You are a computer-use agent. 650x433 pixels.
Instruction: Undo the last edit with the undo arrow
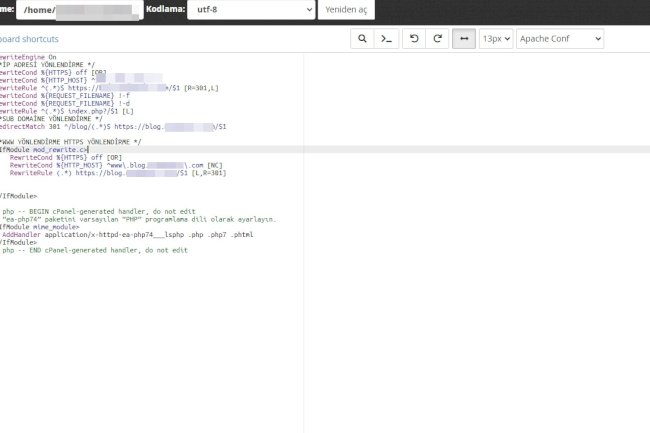click(x=414, y=39)
